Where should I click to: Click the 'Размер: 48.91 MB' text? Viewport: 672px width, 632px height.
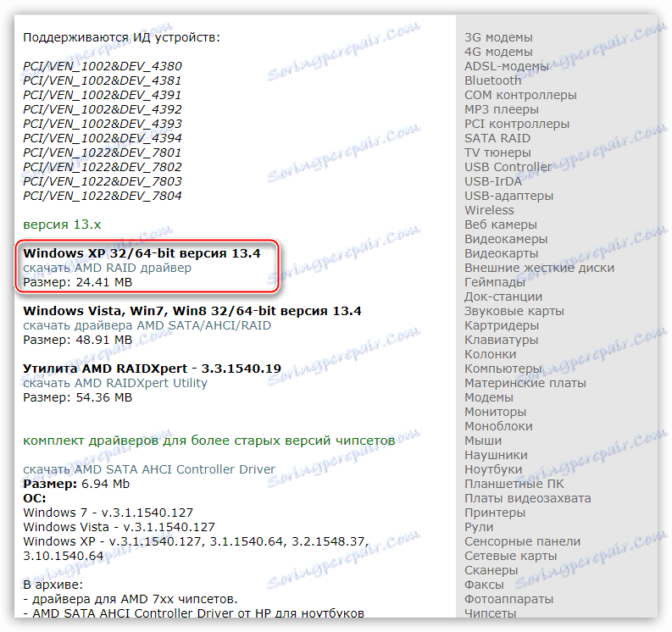click(78, 340)
